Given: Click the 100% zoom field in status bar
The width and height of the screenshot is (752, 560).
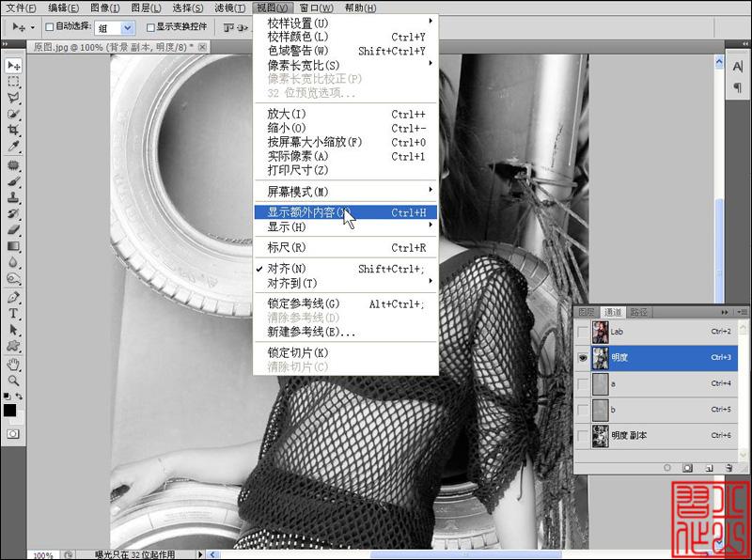Looking at the screenshot, I should 43,555.
